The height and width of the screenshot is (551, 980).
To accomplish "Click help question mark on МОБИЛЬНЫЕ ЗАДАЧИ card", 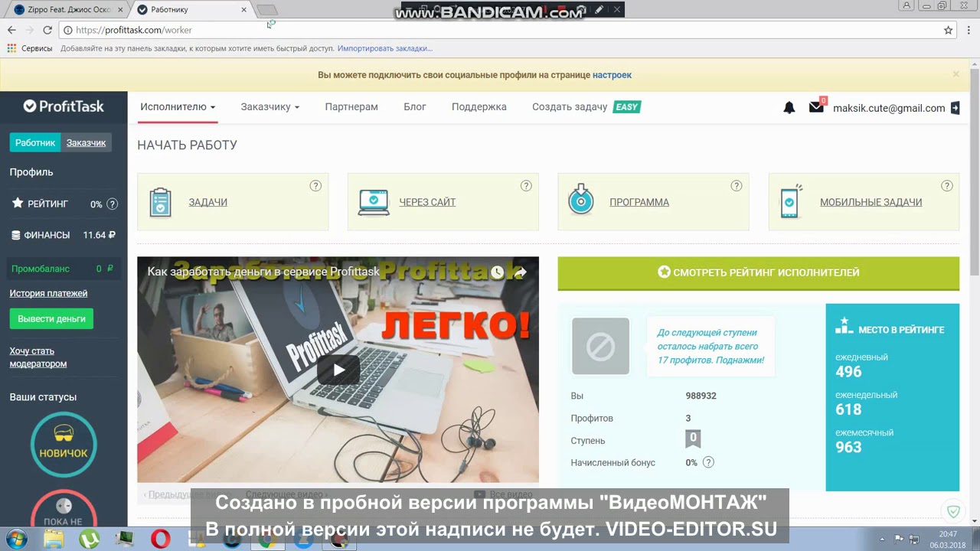I will tap(947, 186).
